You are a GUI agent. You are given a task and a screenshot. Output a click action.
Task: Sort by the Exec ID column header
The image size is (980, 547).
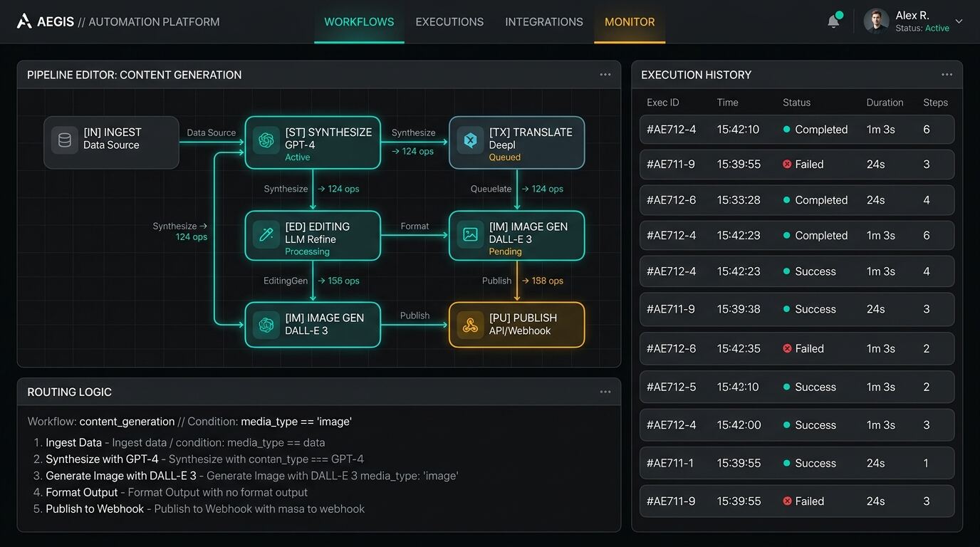[x=662, y=103]
